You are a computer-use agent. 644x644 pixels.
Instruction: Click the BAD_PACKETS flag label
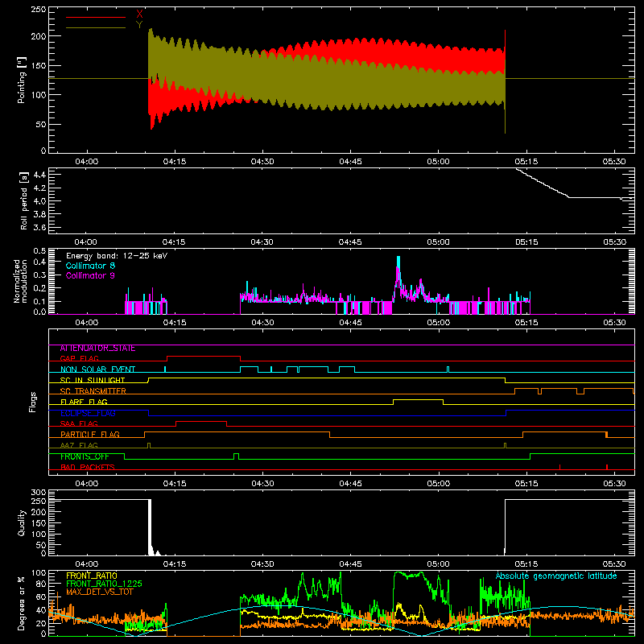pos(88,467)
